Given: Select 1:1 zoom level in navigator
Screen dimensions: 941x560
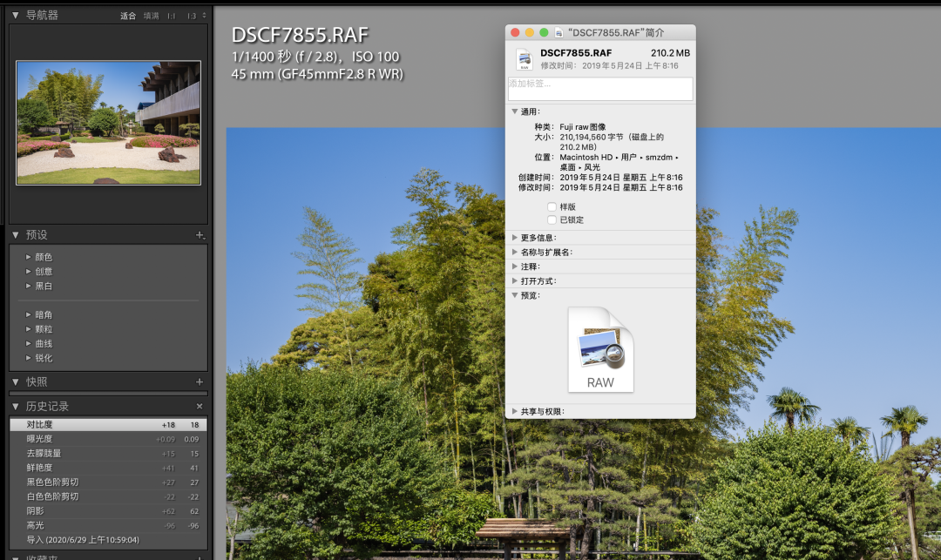Looking at the screenshot, I should 172,16.
